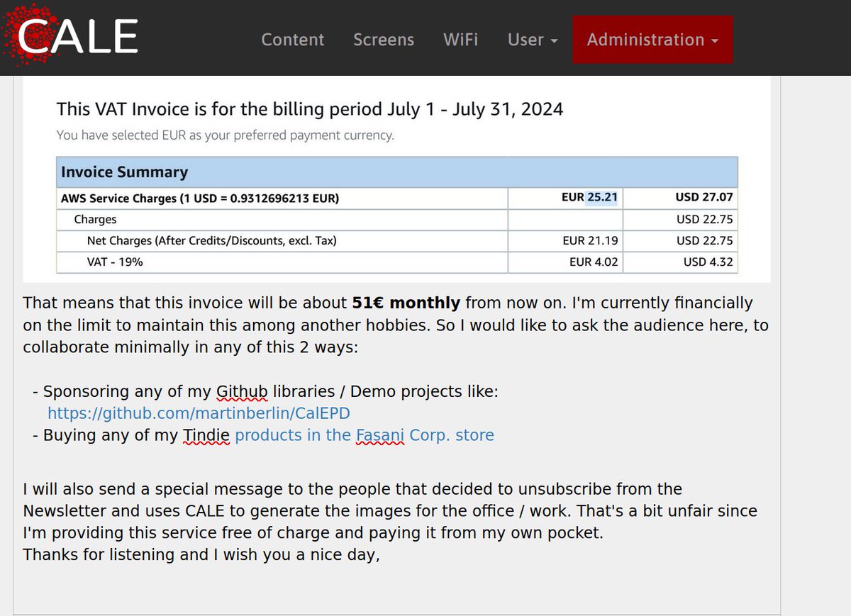851x616 pixels.
Task: Click the embedded invoice screenshot image
Action: tap(397, 179)
